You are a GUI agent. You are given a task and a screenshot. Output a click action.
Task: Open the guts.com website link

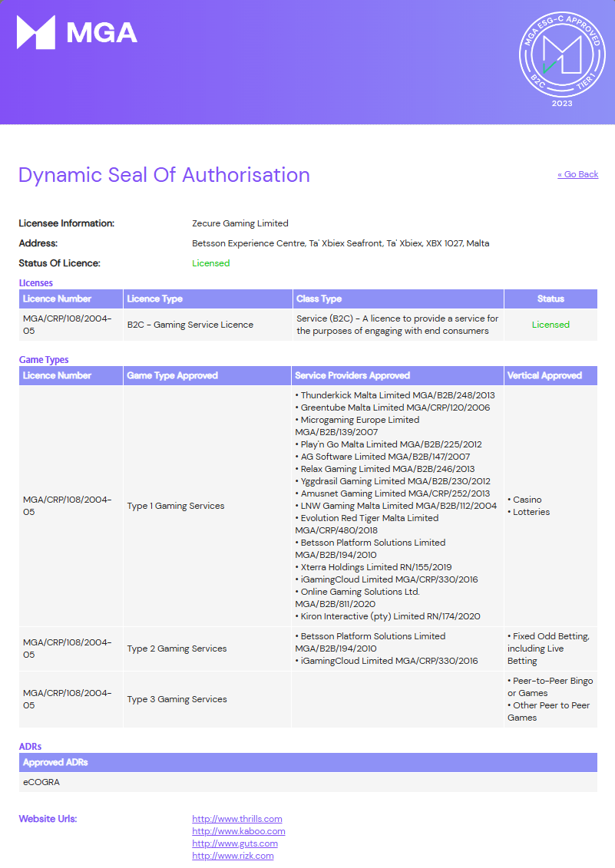pyautogui.click(x=235, y=843)
